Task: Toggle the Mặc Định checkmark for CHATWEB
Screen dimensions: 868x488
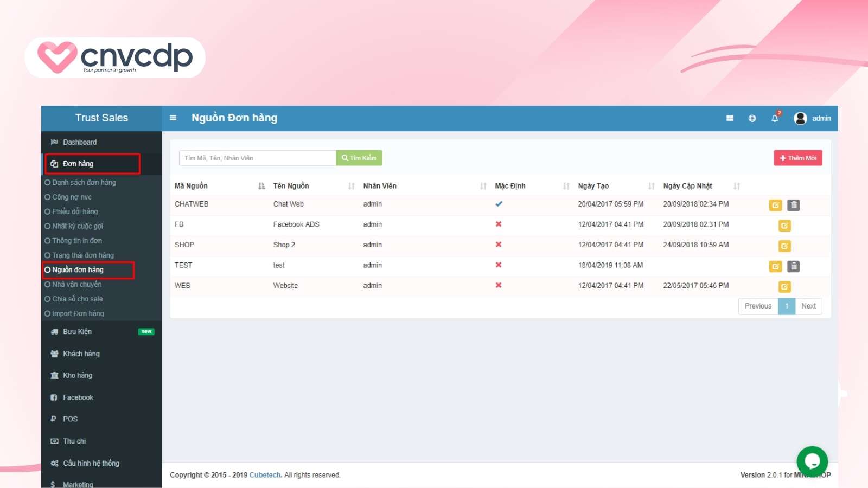Action: (498, 204)
